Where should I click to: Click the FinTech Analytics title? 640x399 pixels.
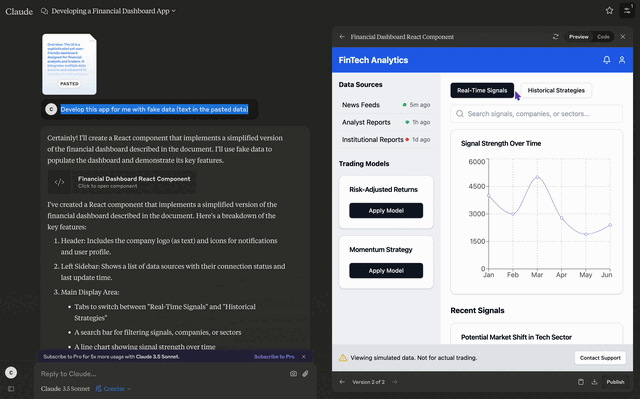pyautogui.click(x=373, y=60)
